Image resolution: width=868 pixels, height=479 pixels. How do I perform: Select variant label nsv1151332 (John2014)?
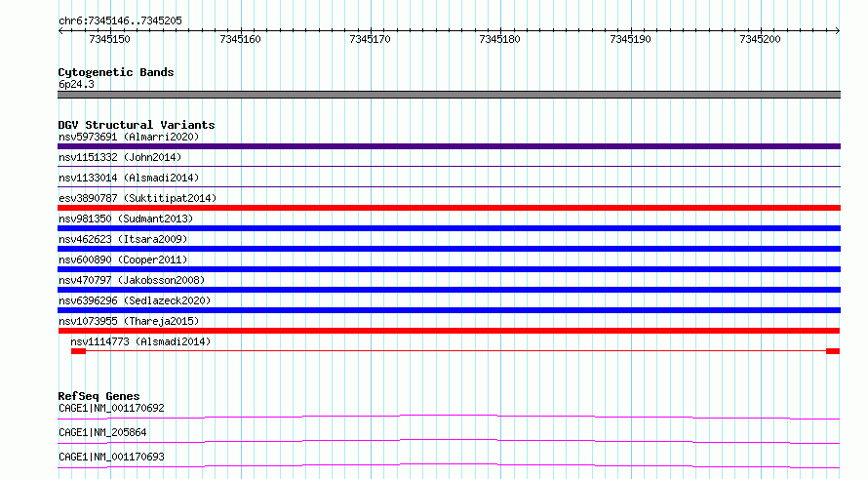(120, 157)
